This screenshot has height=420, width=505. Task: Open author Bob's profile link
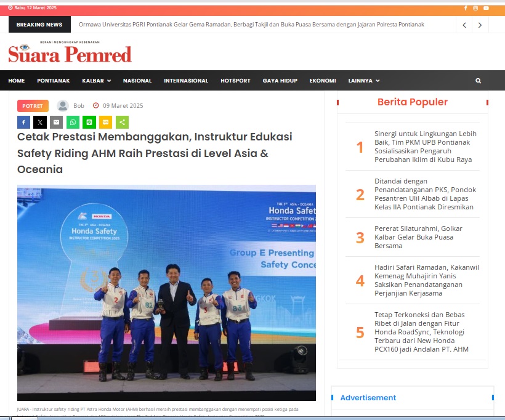[x=79, y=106]
